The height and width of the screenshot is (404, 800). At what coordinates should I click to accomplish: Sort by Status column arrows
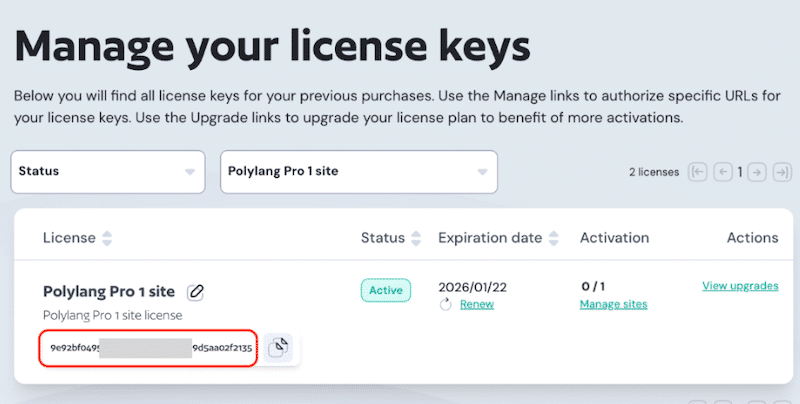[416, 238]
